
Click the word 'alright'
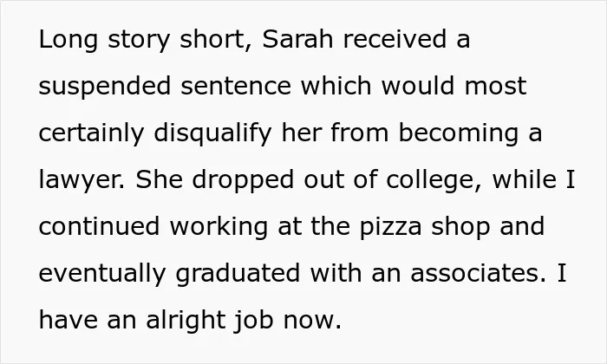point(186,321)
